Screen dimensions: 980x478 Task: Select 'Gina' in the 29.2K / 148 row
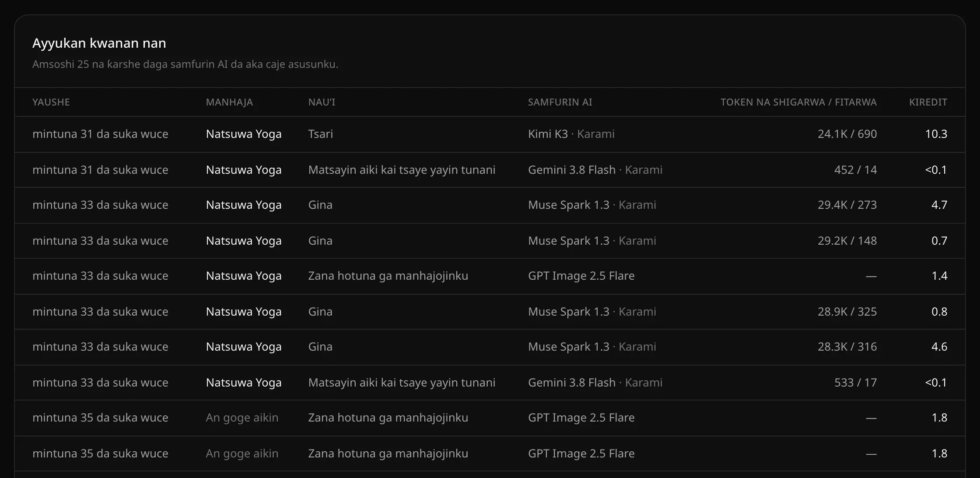click(x=320, y=241)
